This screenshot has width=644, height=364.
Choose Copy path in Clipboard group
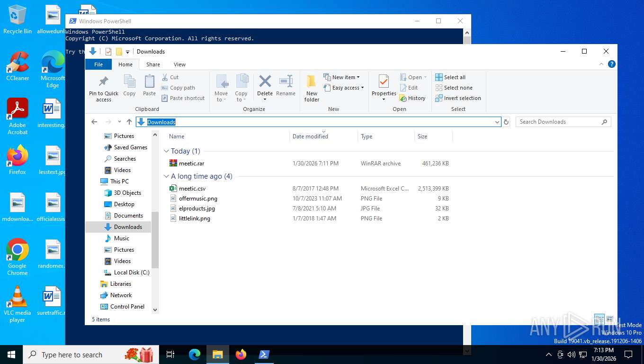(x=178, y=88)
